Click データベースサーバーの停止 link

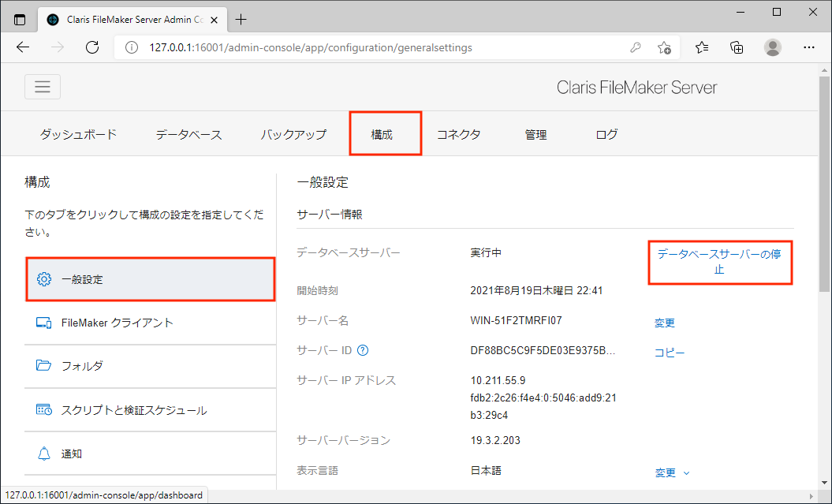pyautogui.click(x=719, y=262)
